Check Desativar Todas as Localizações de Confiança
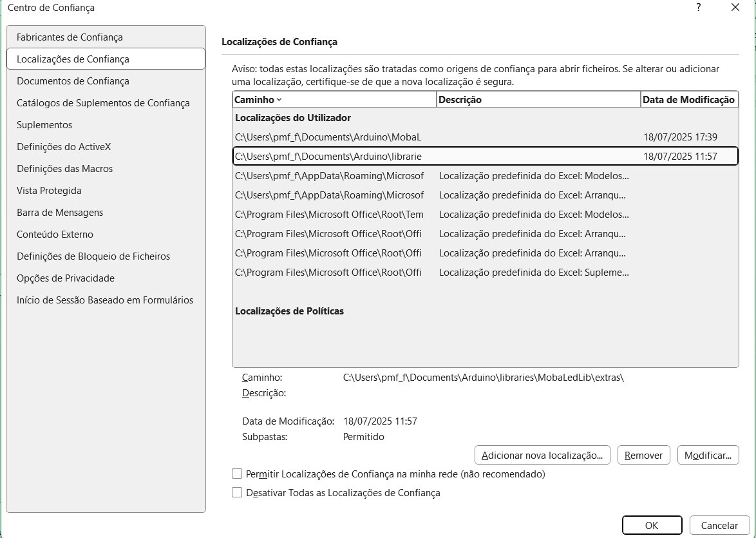 [x=237, y=493]
